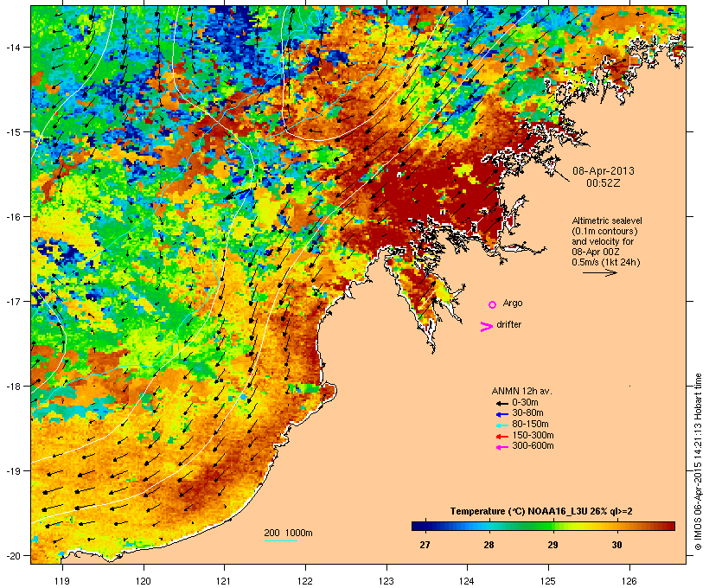
Task: Click the magenta 300-600m legend arrow
Action: 501,447
